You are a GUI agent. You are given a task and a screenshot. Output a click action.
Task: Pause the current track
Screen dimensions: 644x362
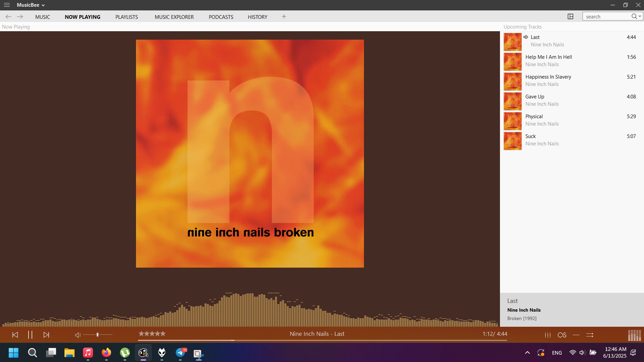(x=30, y=335)
